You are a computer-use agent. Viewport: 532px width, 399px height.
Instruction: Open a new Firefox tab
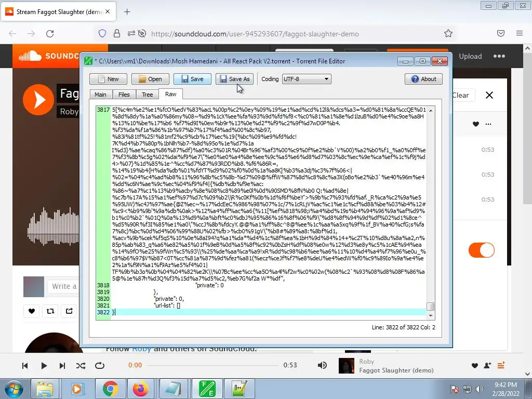click(x=127, y=12)
